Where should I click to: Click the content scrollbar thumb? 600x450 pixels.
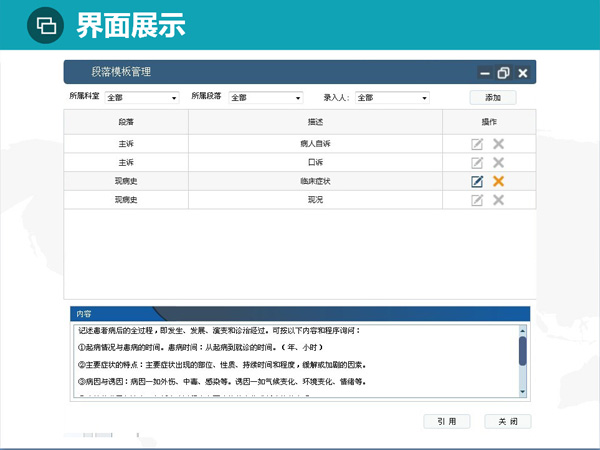tap(522, 351)
